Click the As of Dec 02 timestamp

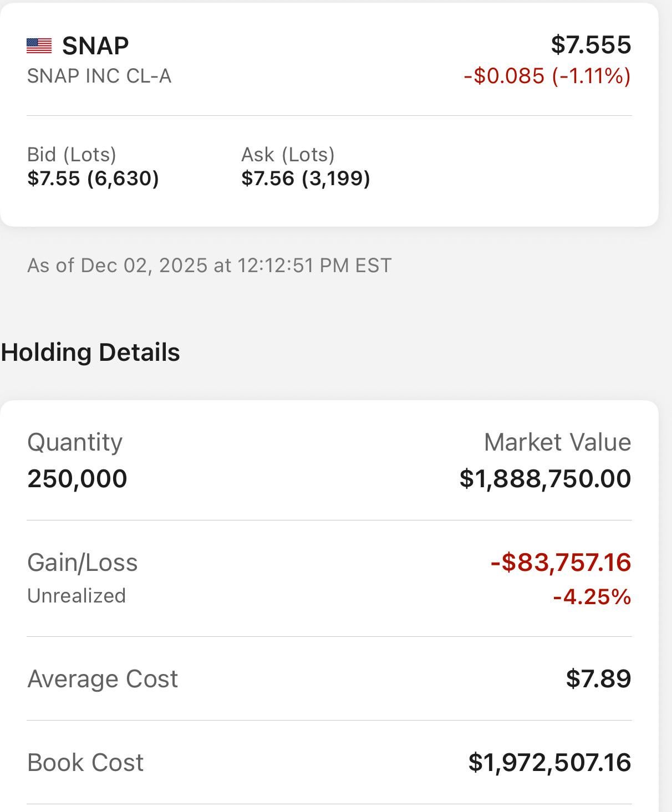[209, 265]
